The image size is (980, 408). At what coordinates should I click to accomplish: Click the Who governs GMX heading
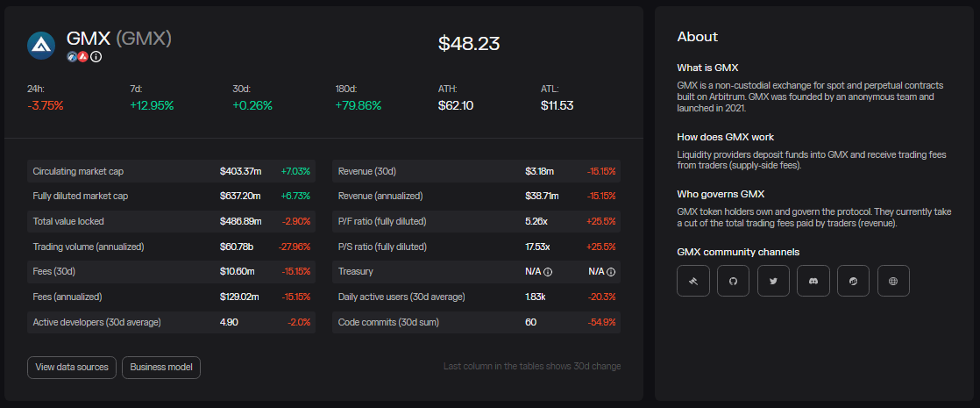[721, 194]
